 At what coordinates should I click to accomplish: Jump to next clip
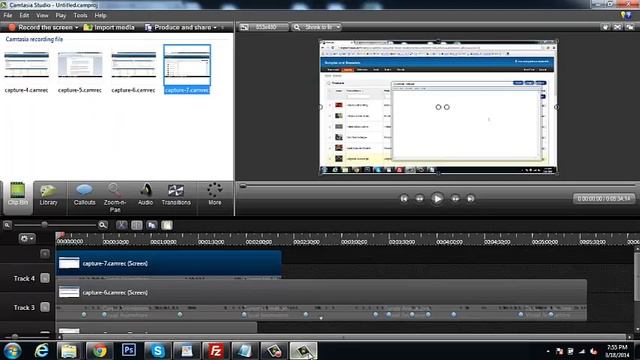471,199
